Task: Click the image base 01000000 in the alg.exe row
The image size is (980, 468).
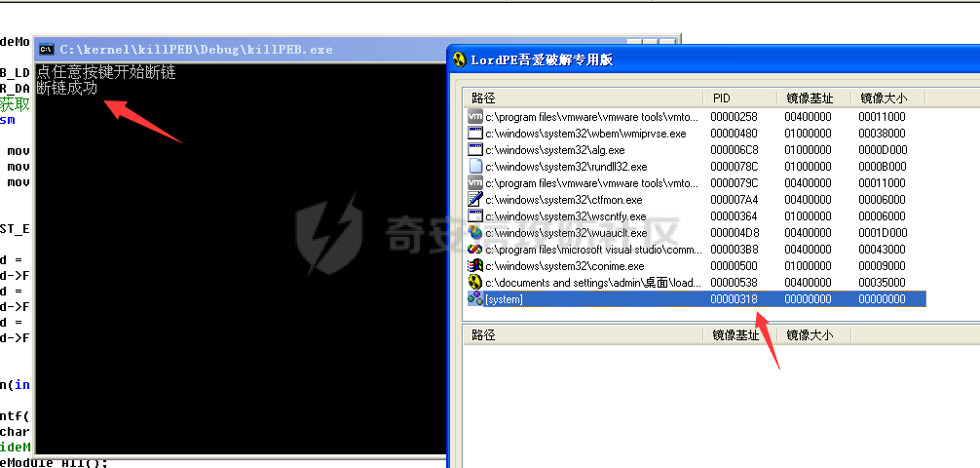Action: tap(809, 150)
